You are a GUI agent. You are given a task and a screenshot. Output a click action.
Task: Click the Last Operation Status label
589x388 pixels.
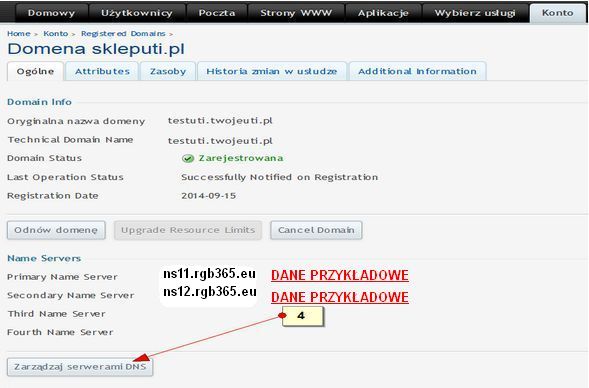point(65,177)
